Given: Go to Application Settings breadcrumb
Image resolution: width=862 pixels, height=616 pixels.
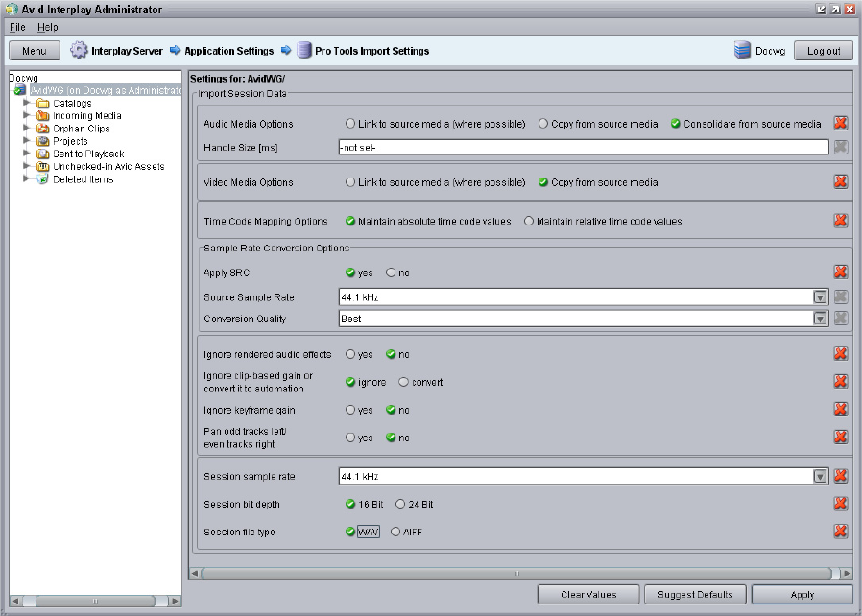Looking at the screenshot, I should (228, 51).
